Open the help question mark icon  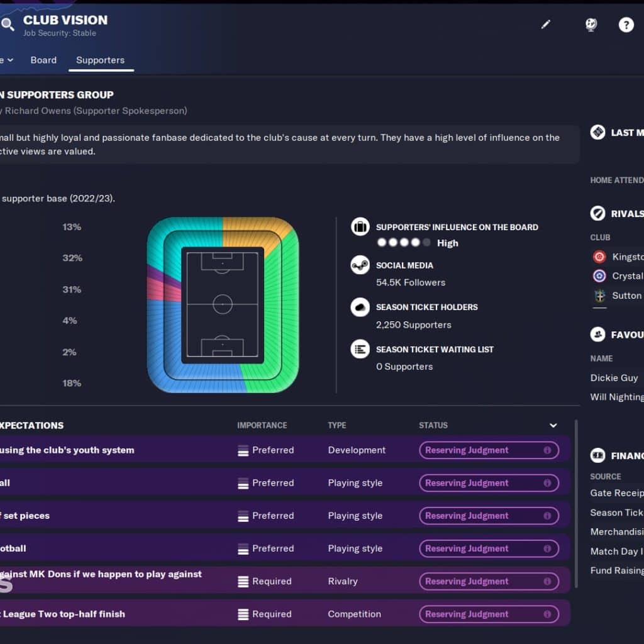[x=626, y=25]
